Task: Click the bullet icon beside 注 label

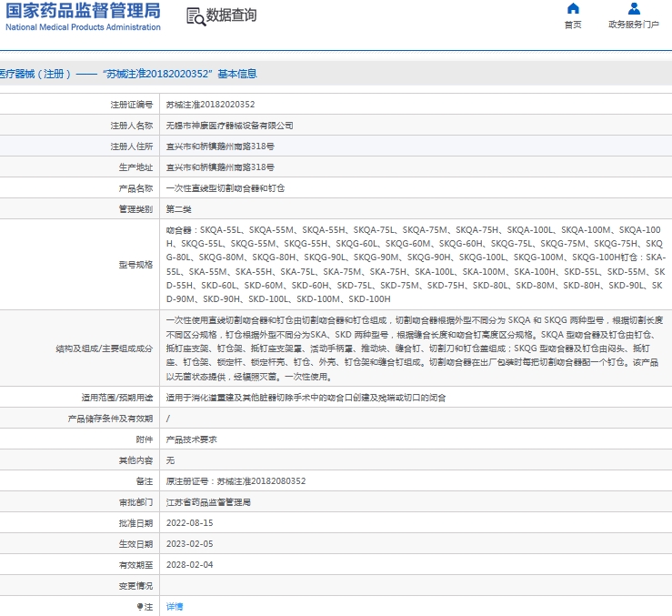Action: click(140, 606)
